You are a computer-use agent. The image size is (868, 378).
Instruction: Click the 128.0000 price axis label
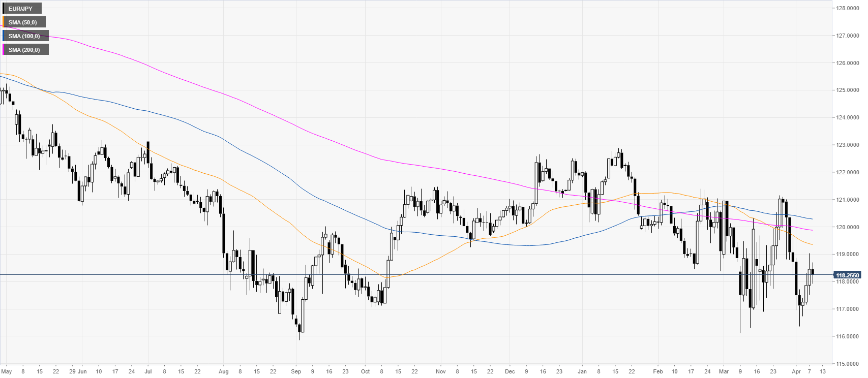[848, 8]
